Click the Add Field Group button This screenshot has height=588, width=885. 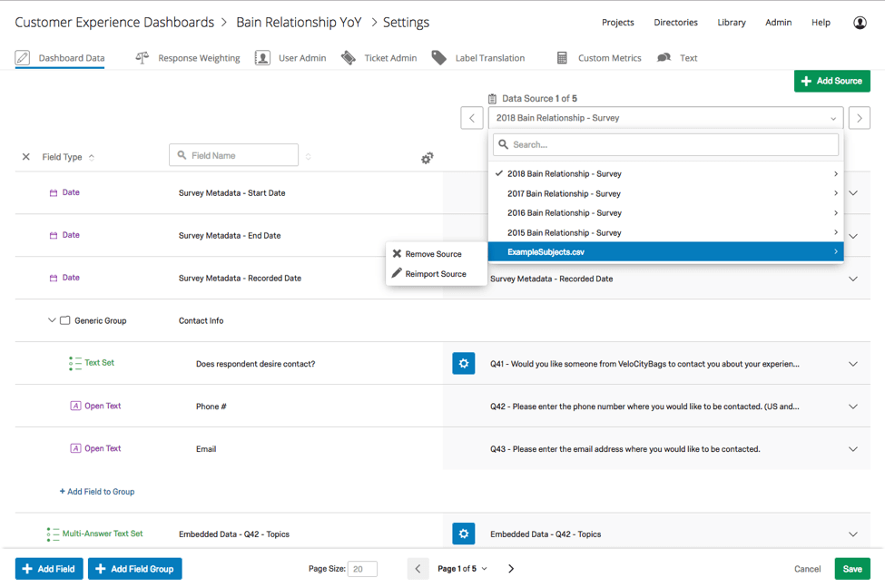(135, 569)
